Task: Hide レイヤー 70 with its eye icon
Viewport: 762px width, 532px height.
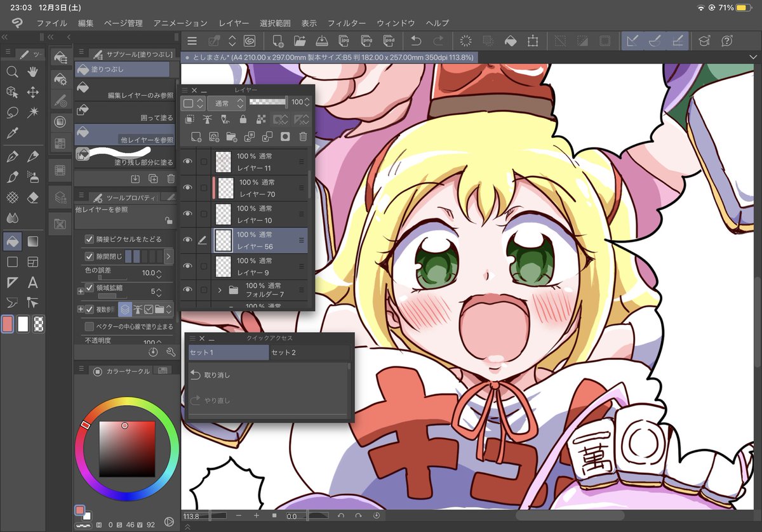Action: (188, 188)
